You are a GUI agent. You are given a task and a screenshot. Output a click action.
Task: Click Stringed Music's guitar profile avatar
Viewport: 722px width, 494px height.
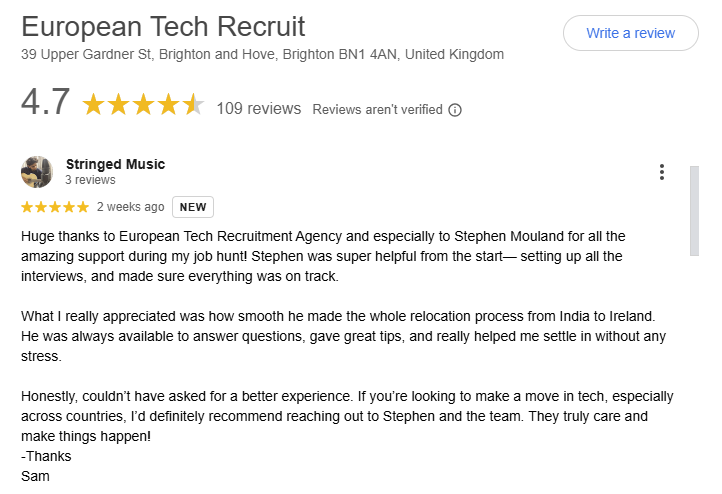point(37,172)
